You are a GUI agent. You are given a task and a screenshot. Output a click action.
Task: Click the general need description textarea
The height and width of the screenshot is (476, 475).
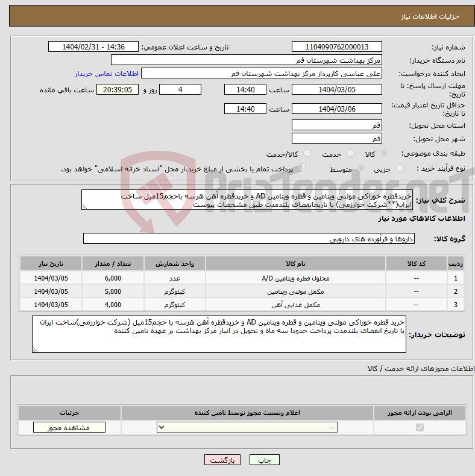pyautogui.click(x=247, y=200)
